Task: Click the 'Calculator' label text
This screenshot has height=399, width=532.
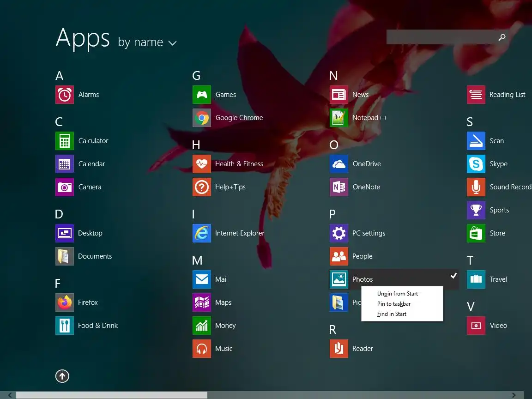Action: coord(93,141)
